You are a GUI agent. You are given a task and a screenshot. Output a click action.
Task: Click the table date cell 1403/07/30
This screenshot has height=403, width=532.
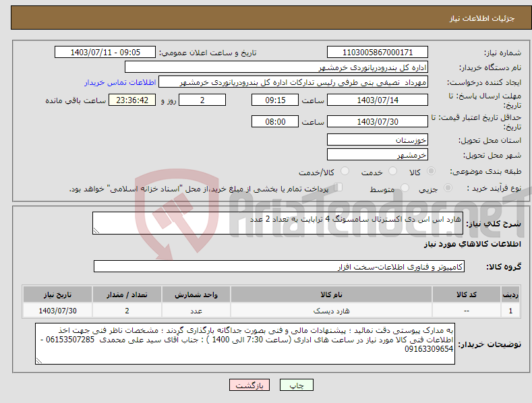point(58,311)
